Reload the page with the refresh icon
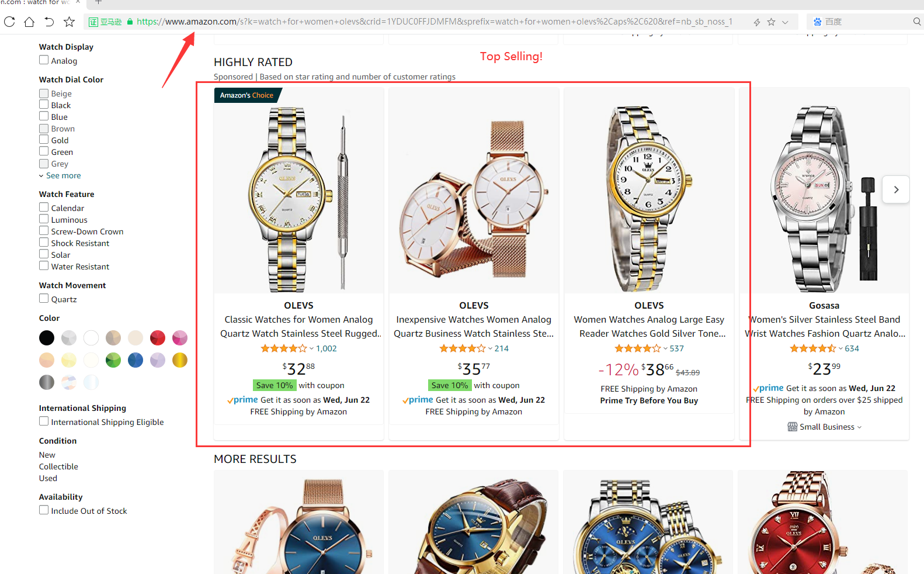Viewport: 924px width, 574px height. 9,22
